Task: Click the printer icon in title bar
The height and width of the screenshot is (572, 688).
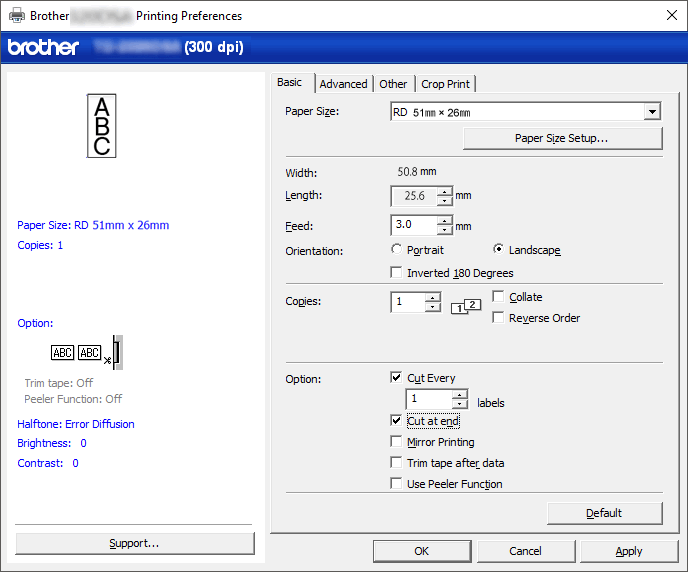Action: (16, 16)
